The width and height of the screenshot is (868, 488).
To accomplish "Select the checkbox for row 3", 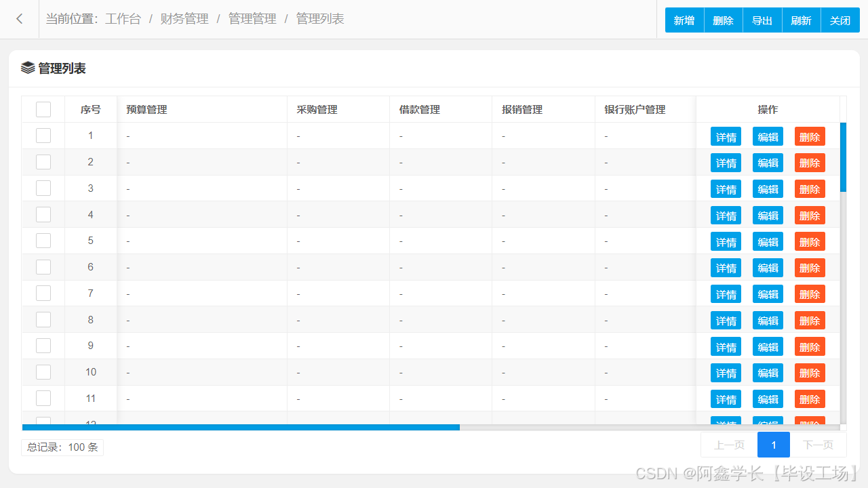I will pyautogui.click(x=43, y=188).
